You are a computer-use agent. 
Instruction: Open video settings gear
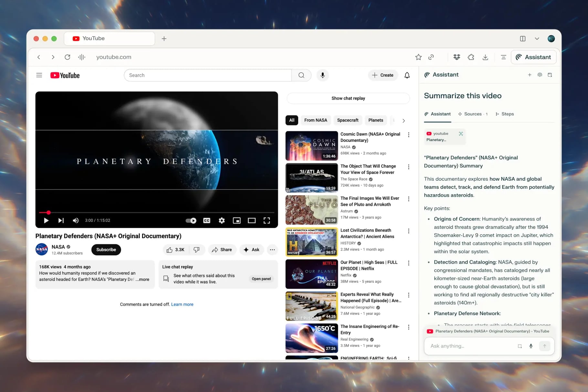click(222, 220)
